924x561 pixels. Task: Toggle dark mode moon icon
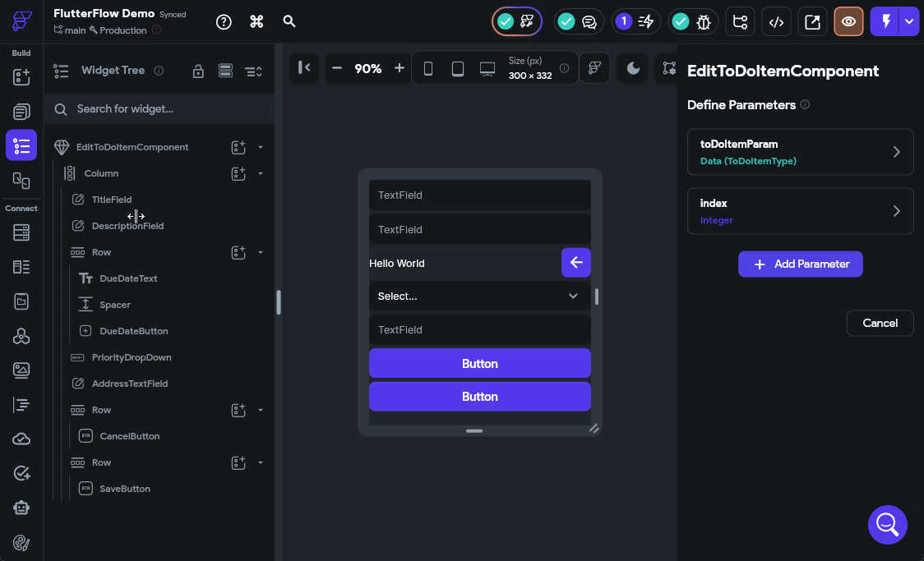click(x=633, y=68)
